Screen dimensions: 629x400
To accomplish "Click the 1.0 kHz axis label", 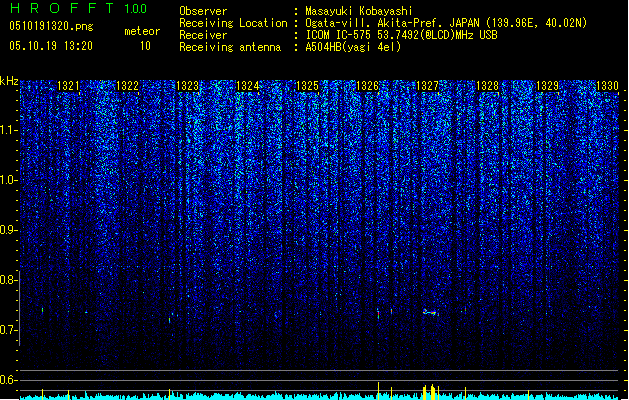I will pyautogui.click(x=8, y=180).
